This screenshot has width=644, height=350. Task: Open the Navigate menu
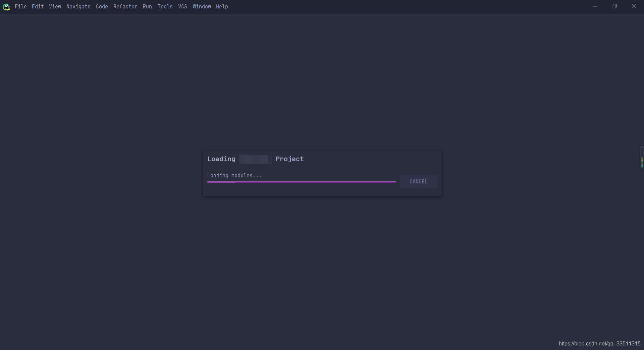pyautogui.click(x=78, y=7)
